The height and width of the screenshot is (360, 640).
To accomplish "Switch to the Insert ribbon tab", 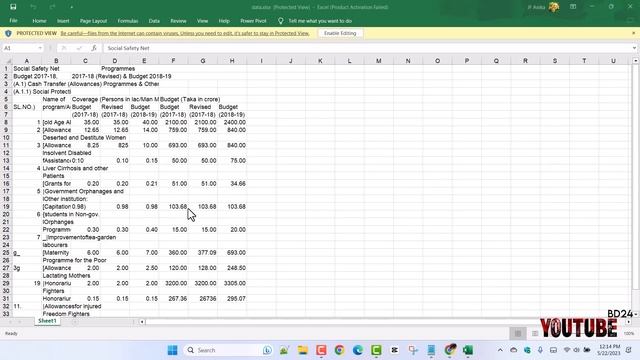I will pyautogui.click(x=63, y=21).
